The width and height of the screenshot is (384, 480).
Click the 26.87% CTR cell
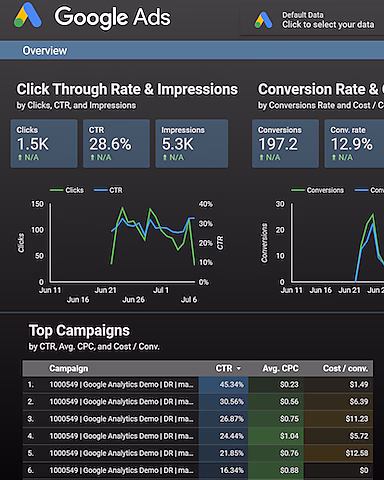223,419
